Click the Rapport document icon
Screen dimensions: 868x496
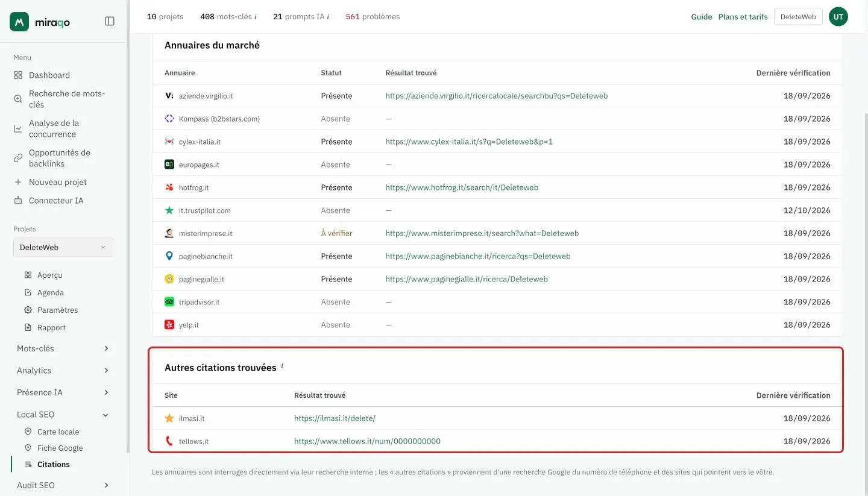(x=28, y=327)
